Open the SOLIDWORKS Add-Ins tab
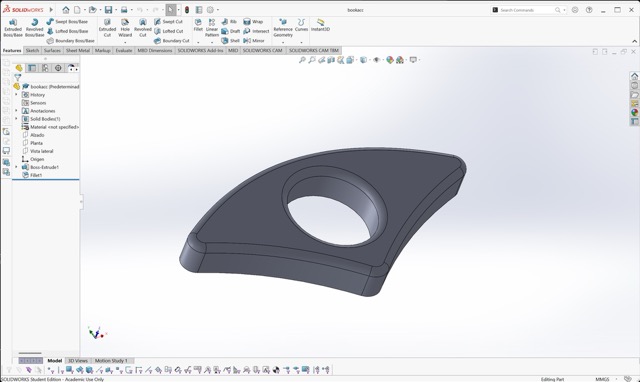The height and width of the screenshot is (382, 640). click(x=200, y=51)
